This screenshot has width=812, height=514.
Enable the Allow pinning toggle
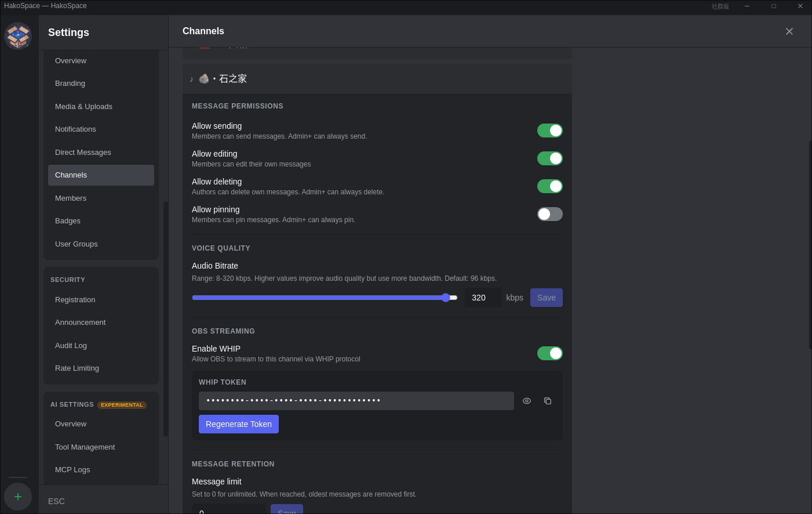549,213
